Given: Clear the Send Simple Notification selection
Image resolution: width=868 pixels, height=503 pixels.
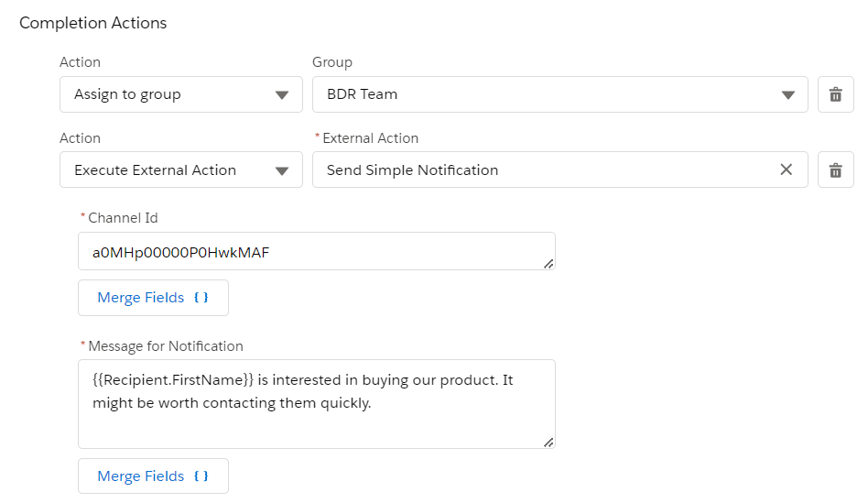Looking at the screenshot, I should [787, 169].
